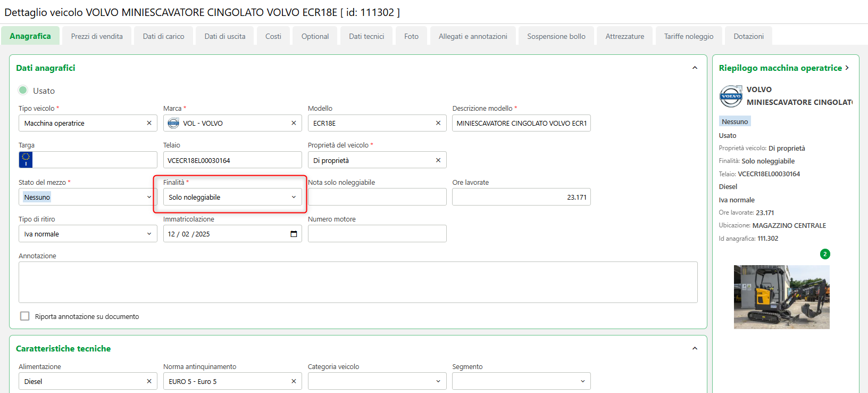Viewport: 868px width, 393px height.
Task: Focus the Descrizione modello field
Action: (521, 123)
